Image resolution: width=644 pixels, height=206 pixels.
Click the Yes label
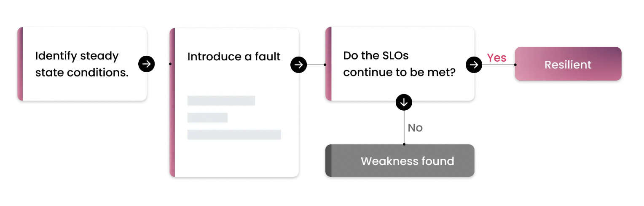point(496,58)
